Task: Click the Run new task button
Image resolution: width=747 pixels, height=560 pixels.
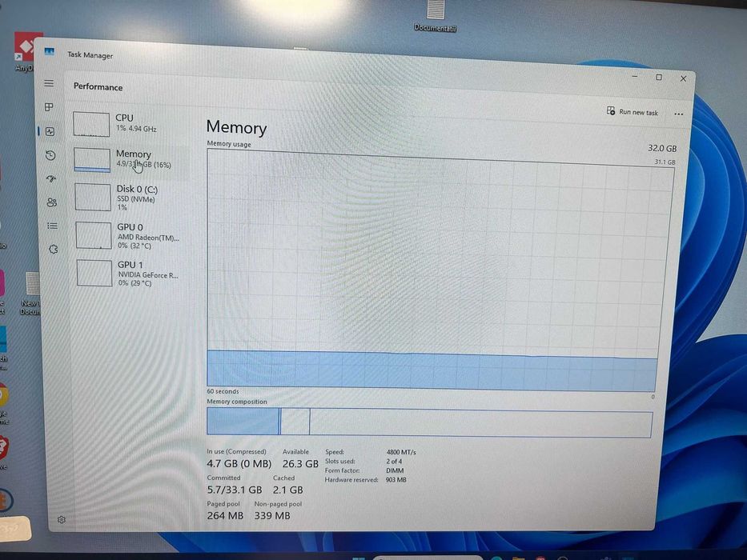Action: (633, 112)
